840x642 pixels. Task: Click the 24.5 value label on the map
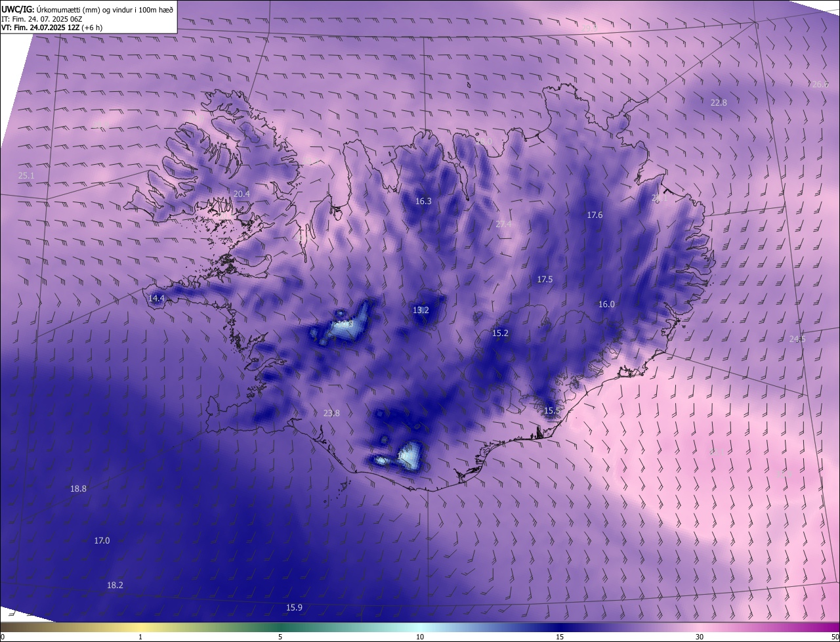coord(797,339)
